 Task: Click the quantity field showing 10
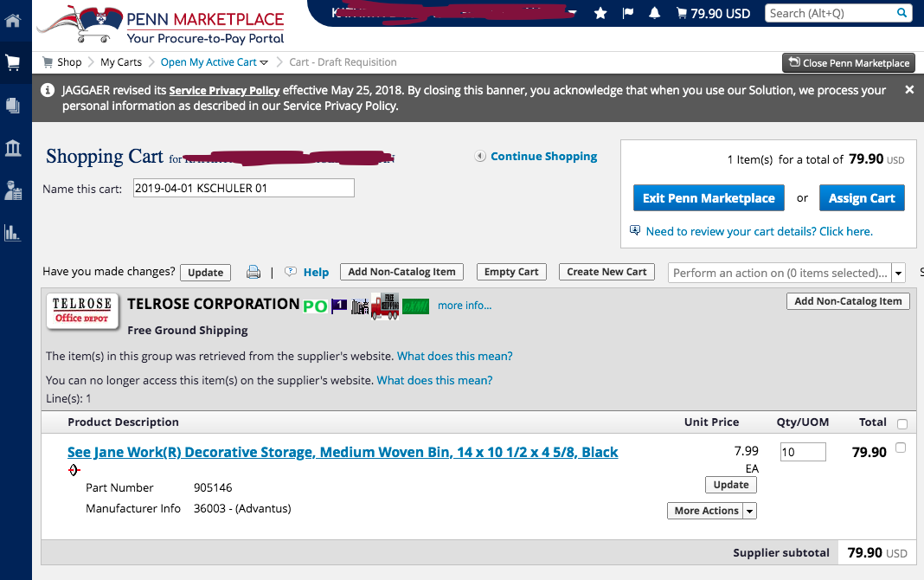coord(803,452)
